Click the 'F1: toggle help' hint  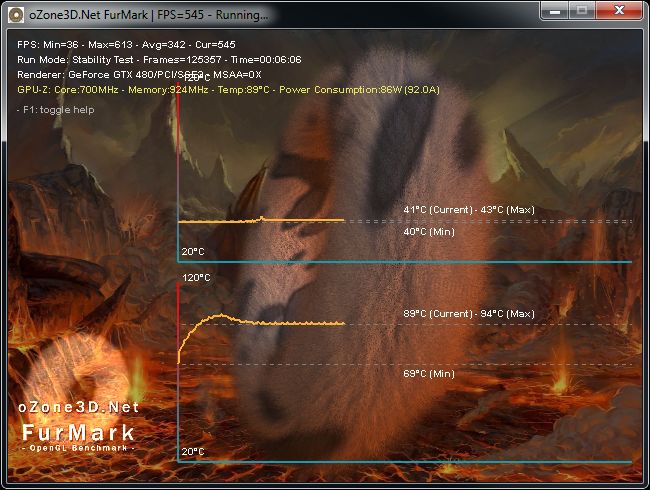[56, 110]
